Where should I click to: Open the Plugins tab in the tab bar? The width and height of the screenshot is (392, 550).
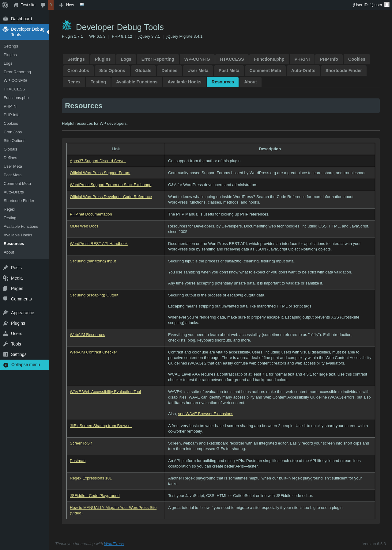pos(103,59)
